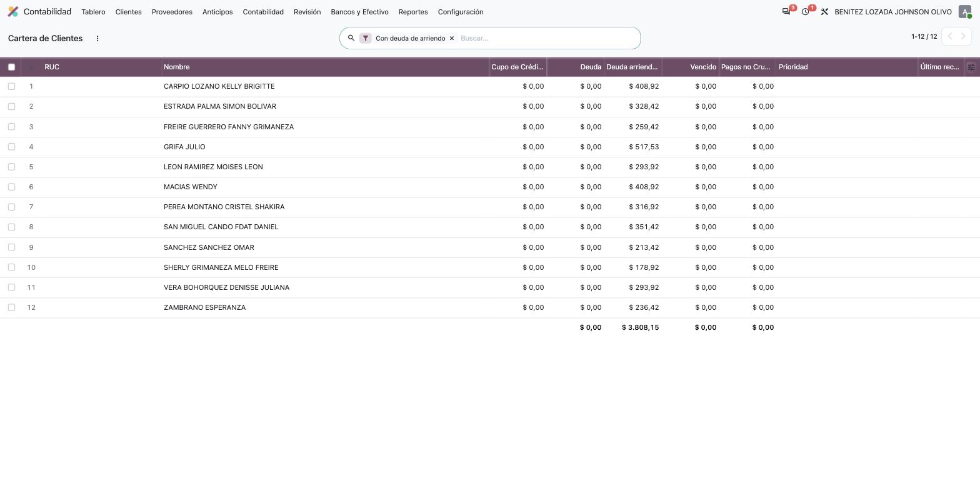
Task: Click the search magnifier icon
Action: tap(351, 38)
